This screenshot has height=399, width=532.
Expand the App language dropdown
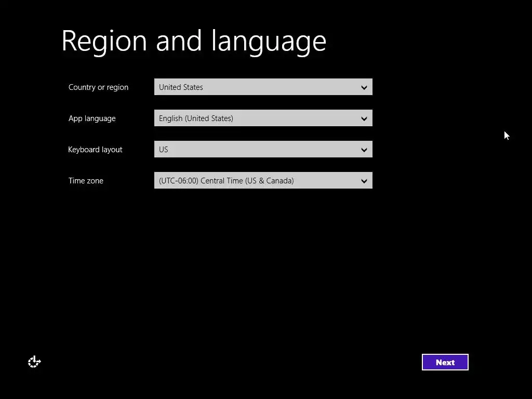263,118
